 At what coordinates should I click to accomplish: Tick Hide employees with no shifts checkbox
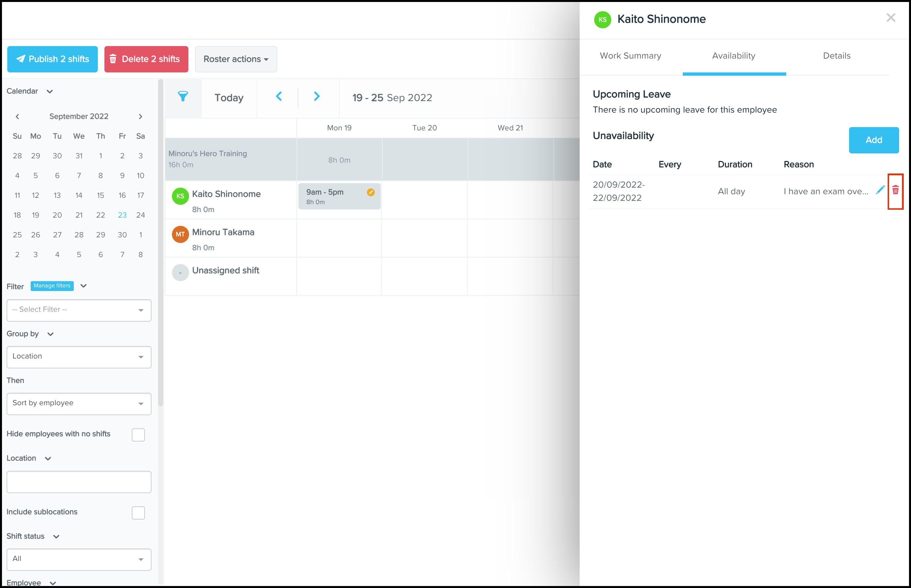click(x=138, y=435)
